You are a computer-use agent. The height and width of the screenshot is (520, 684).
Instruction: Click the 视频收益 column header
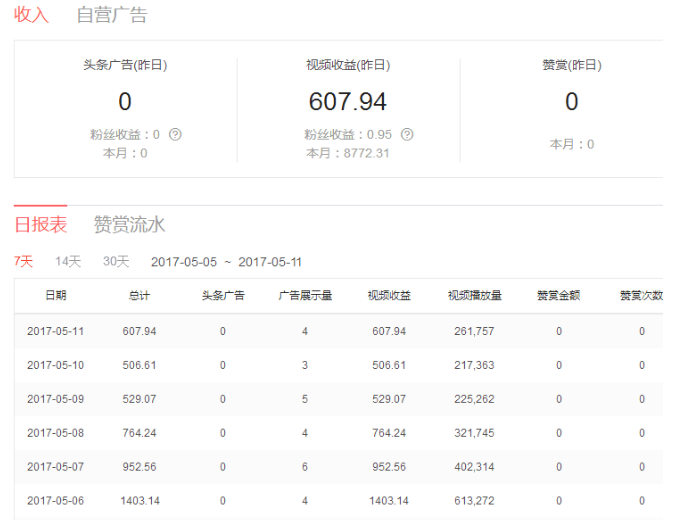pyautogui.click(x=389, y=296)
